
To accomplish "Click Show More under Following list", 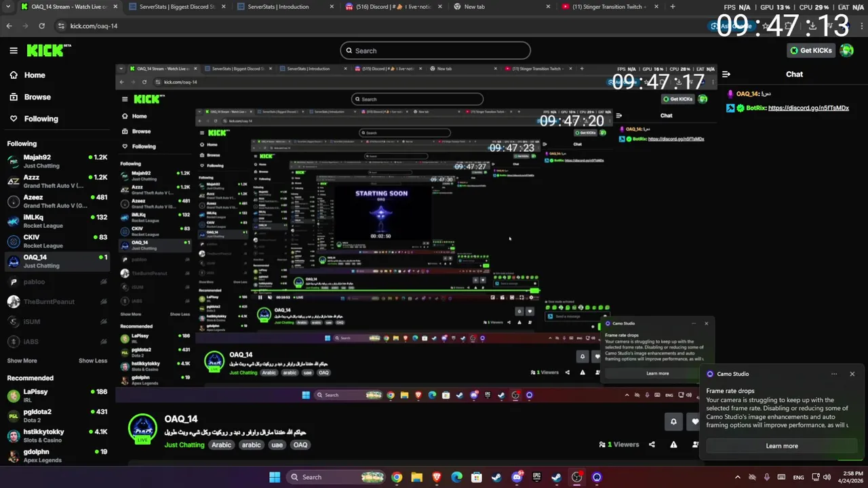I will click(x=22, y=361).
